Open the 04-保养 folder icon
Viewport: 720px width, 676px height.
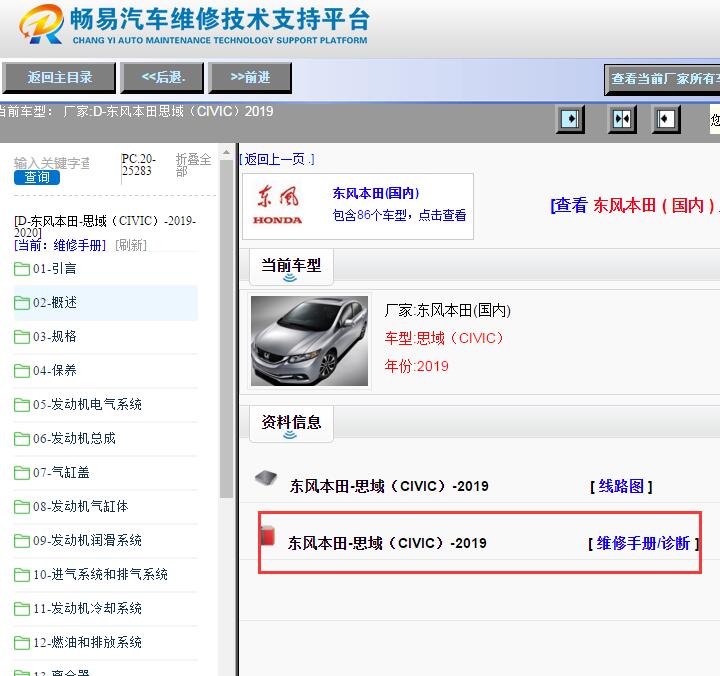tap(22, 371)
